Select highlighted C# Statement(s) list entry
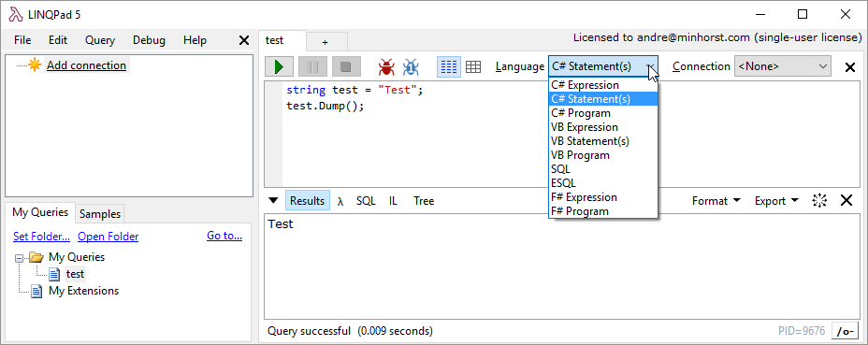 [x=603, y=99]
